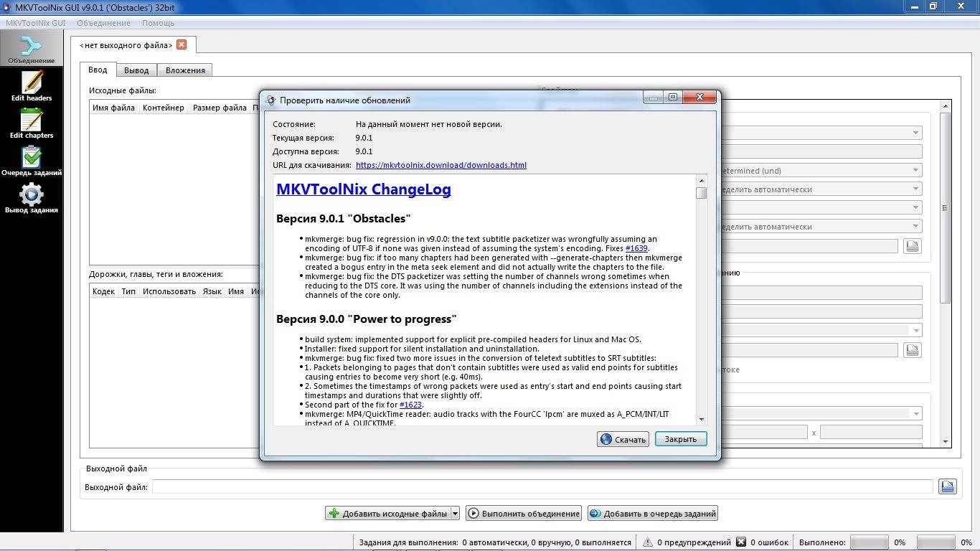
Task: Click the update dialog title icon
Action: 270,100
